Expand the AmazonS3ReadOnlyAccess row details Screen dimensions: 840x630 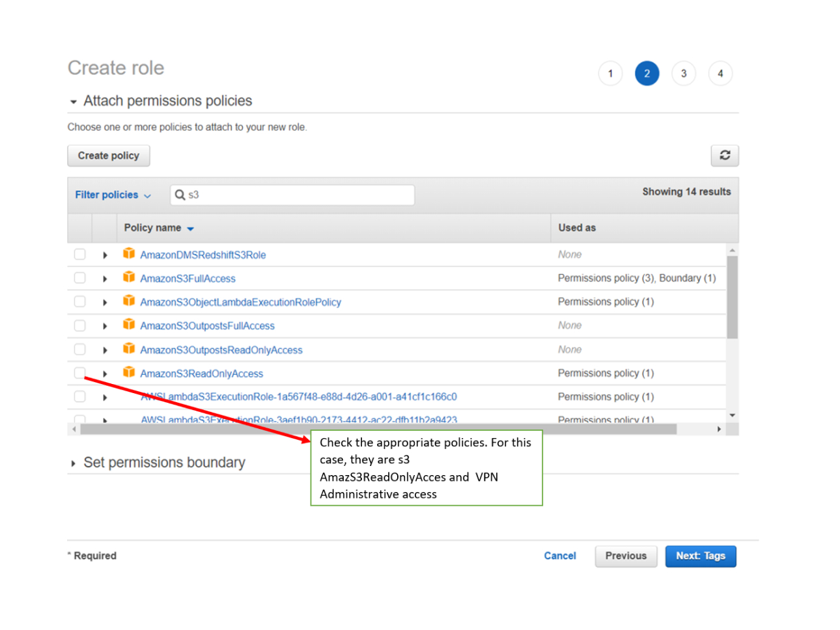[x=105, y=374]
